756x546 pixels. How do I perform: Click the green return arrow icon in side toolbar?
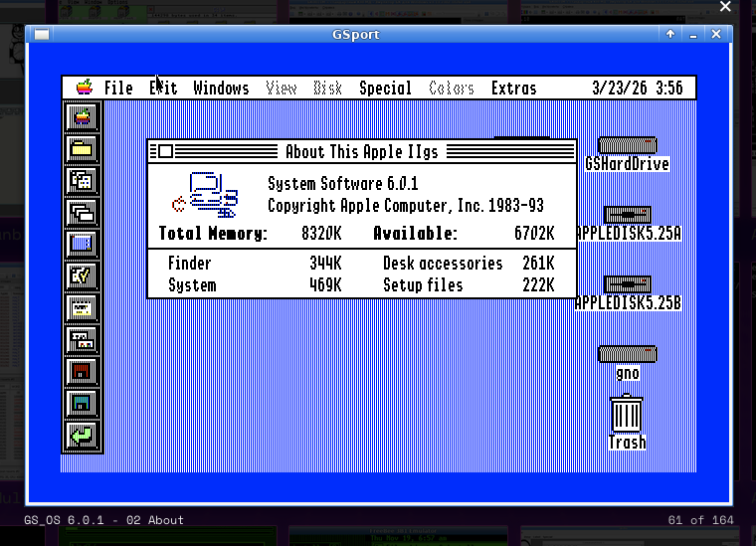click(82, 436)
